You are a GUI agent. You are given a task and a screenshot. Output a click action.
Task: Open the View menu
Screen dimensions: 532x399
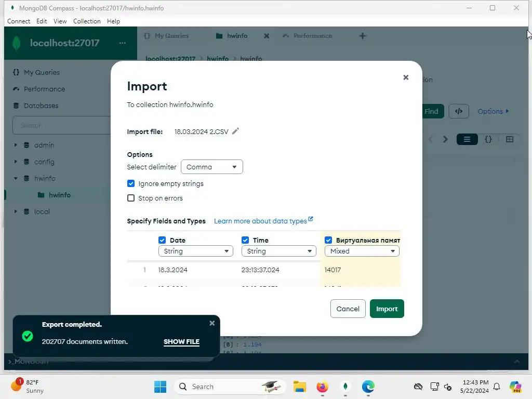click(60, 21)
